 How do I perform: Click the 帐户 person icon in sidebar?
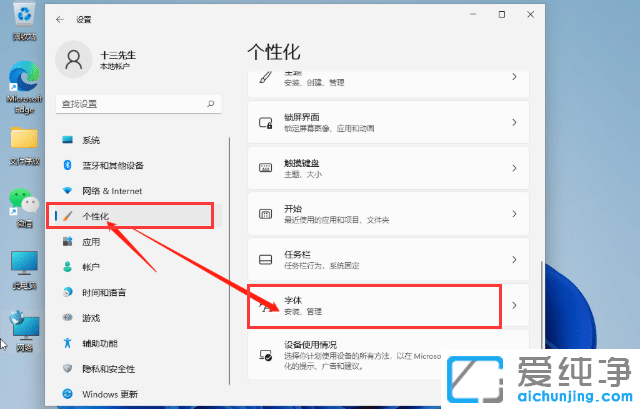pos(67,267)
